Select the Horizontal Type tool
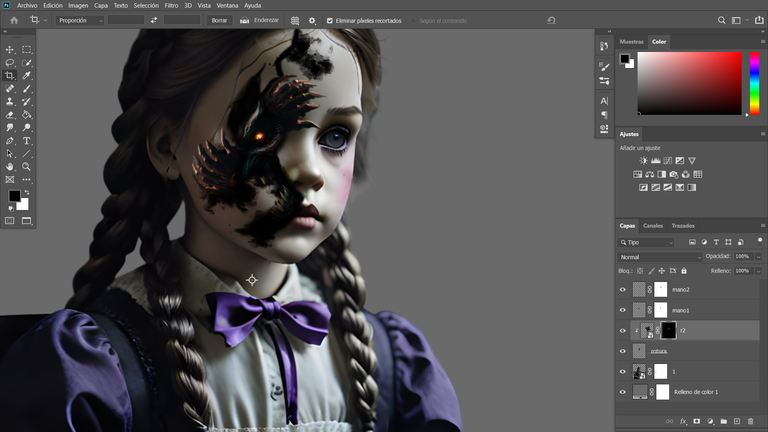Viewport: 768px width, 432px height. 26,141
